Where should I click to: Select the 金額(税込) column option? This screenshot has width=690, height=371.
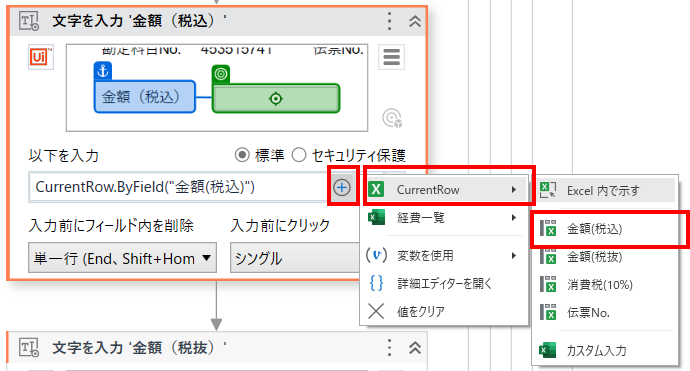(x=605, y=229)
